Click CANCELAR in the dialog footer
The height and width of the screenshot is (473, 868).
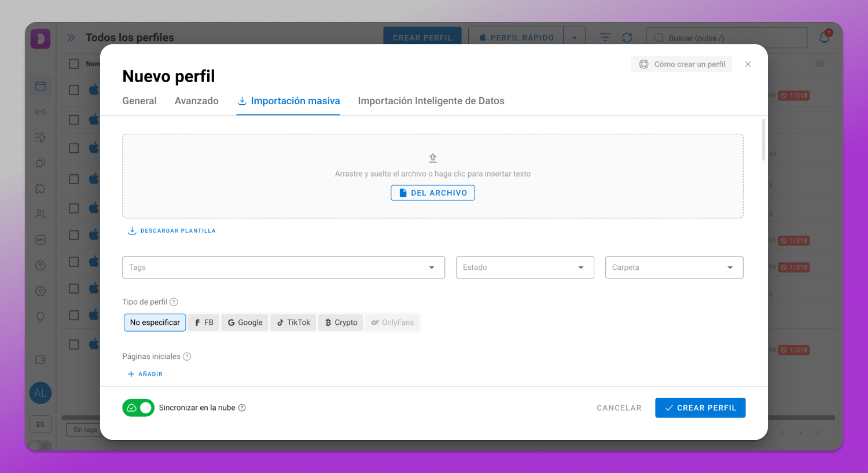pyautogui.click(x=619, y=408)
